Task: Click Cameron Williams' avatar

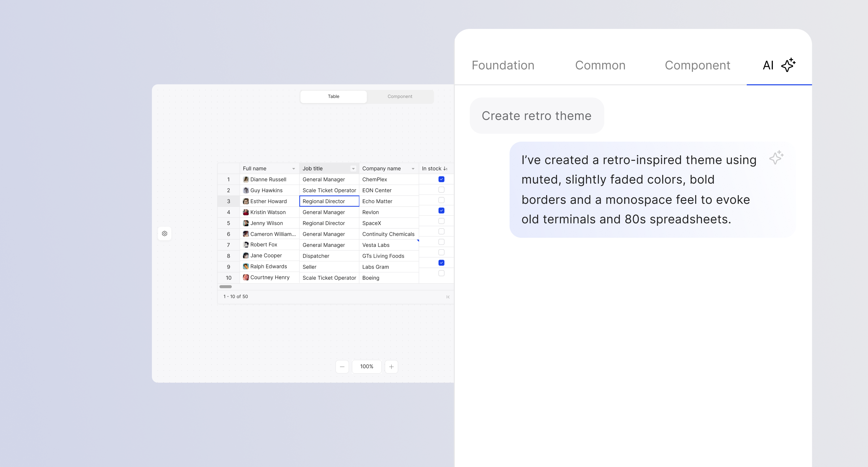Action: [x=246, y=234]
